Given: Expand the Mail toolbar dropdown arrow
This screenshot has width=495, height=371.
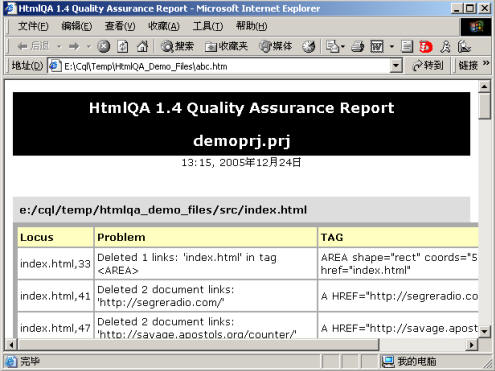Looking at the screenshot, I should click(343, 46).
